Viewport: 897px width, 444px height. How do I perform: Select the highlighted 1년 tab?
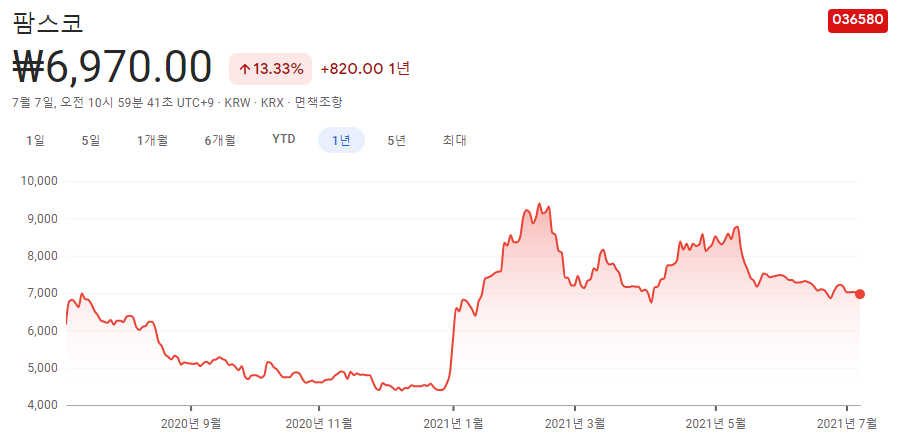tap(342, 140)
